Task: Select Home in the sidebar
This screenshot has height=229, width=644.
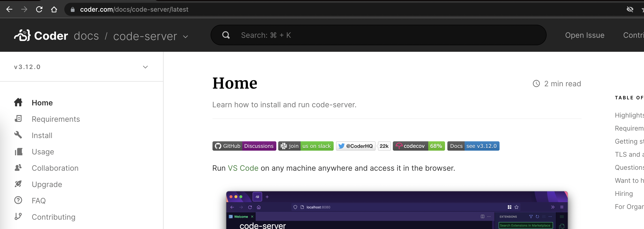Action: click(42, 103)
